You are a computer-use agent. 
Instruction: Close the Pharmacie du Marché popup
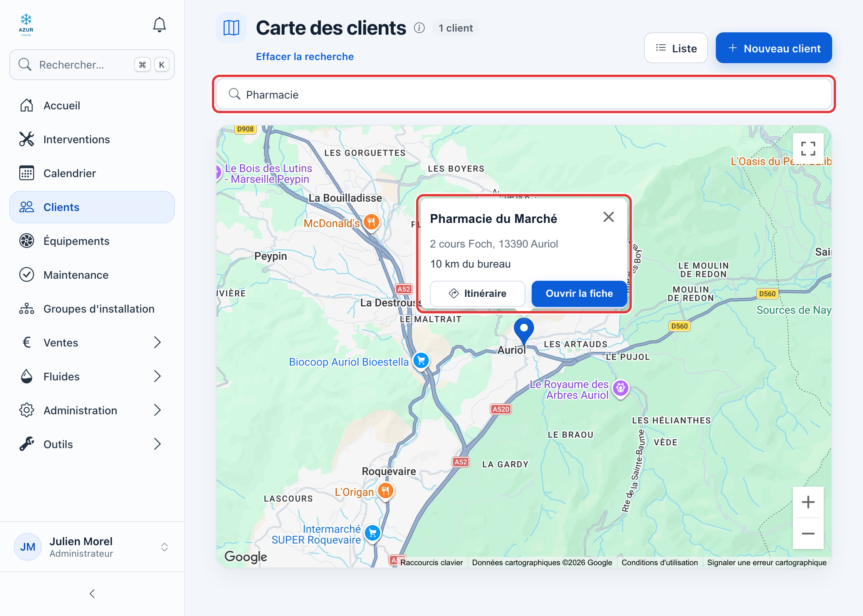pyautogui.click(x=608, y=217)
